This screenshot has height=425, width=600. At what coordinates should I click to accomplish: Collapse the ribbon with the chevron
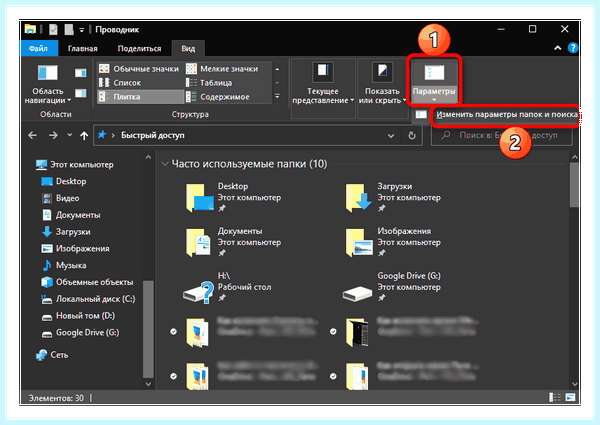pyautogui.click(x=558, y=48)
